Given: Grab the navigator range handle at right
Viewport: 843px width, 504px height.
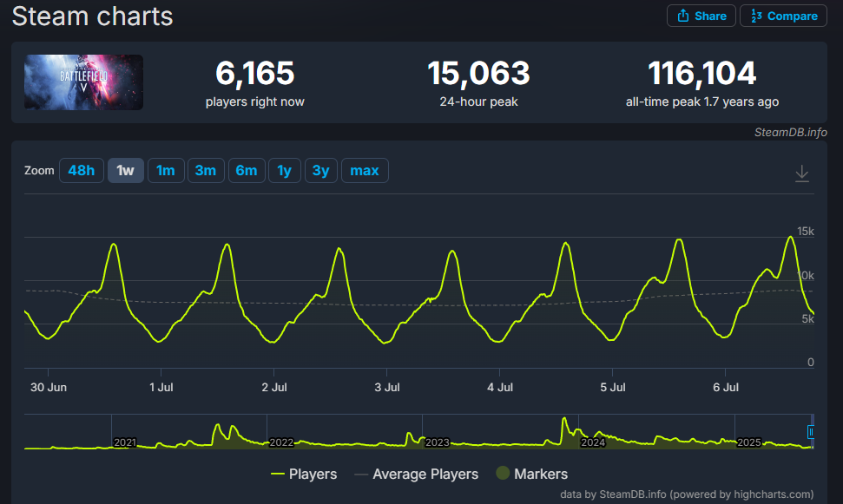Looking at the screenshot, I should [811, 431].
